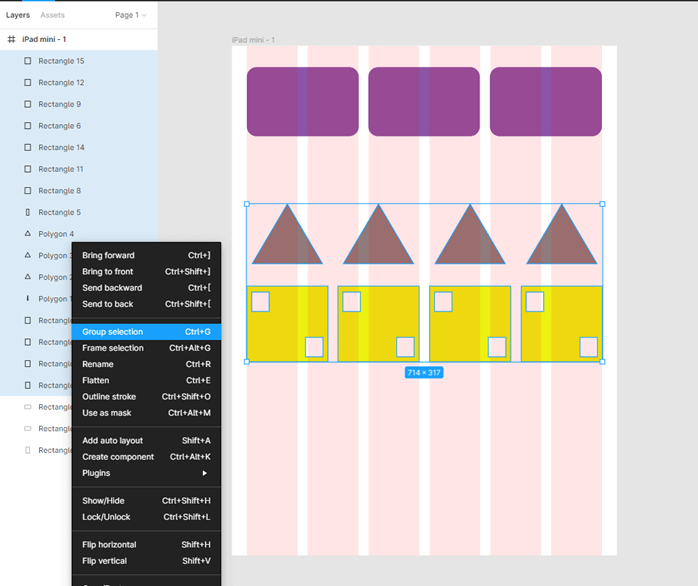Click the Rectangle 14 layer shape icon
This screenshot has height=586, width=698.
click(27, 147)
